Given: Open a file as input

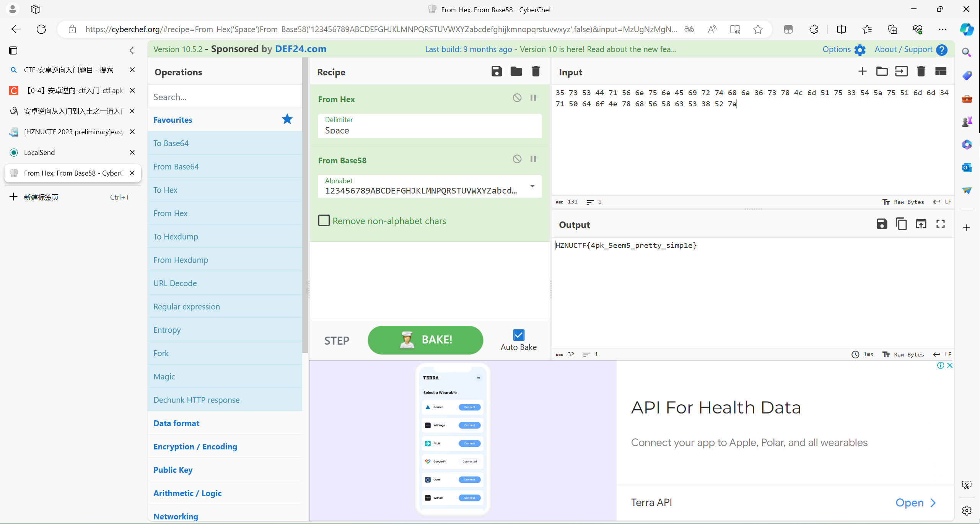Looking at the screenshot, I should tap(901, 72).
